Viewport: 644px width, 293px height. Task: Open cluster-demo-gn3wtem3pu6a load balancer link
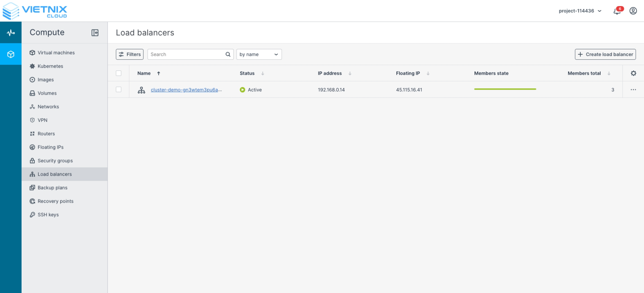pos(186,90)
